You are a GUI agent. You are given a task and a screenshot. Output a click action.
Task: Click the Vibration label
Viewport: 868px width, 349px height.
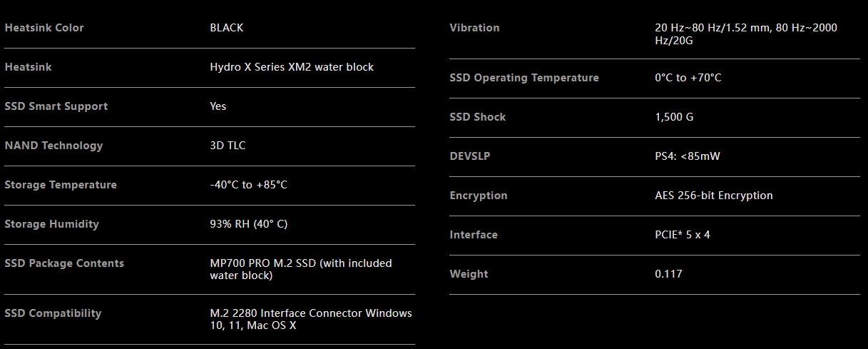474,28
